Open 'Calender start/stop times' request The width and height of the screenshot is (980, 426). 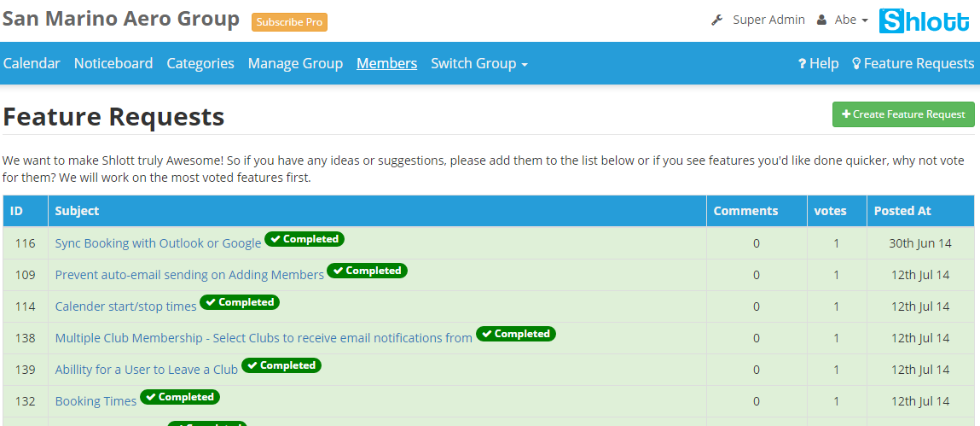click(125, 306)
